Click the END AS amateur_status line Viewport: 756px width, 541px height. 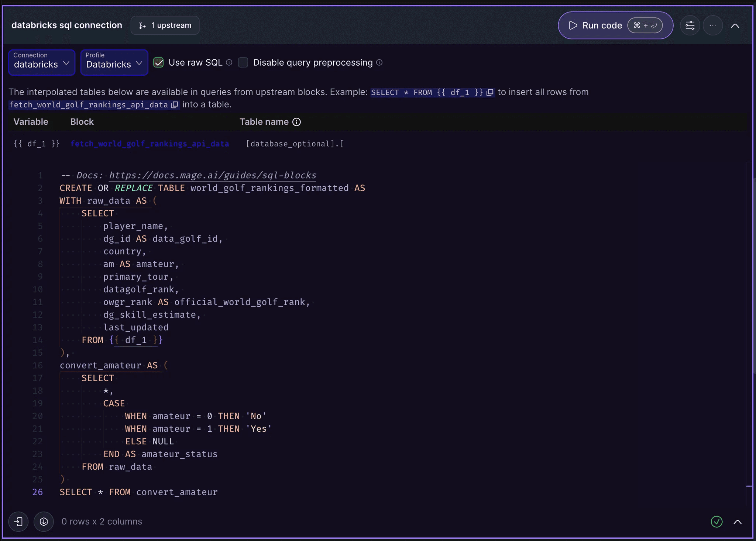point(161,454)
